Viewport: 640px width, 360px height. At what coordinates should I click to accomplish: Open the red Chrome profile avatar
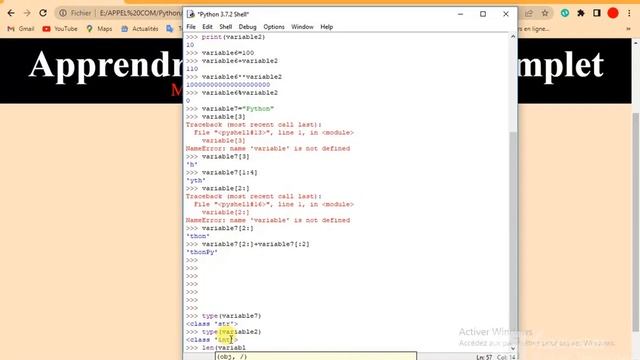[x=613, y=13]
